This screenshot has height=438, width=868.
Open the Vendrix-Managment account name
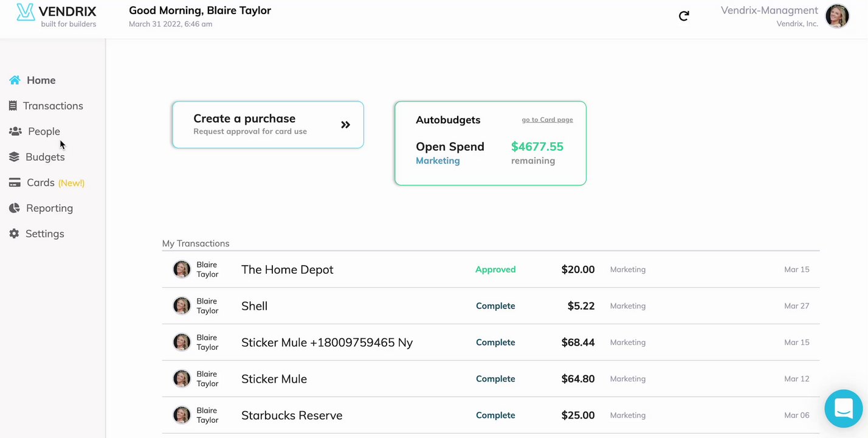[769, 10]
